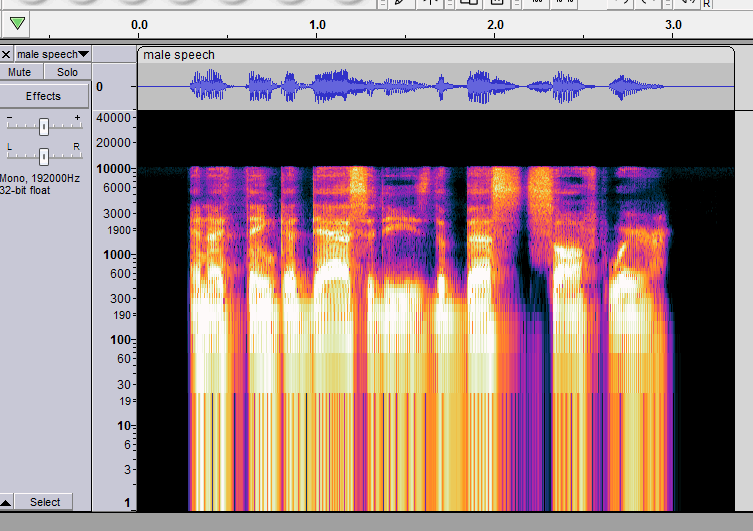Mute the male speech track
753x531 pixels.
20,72
